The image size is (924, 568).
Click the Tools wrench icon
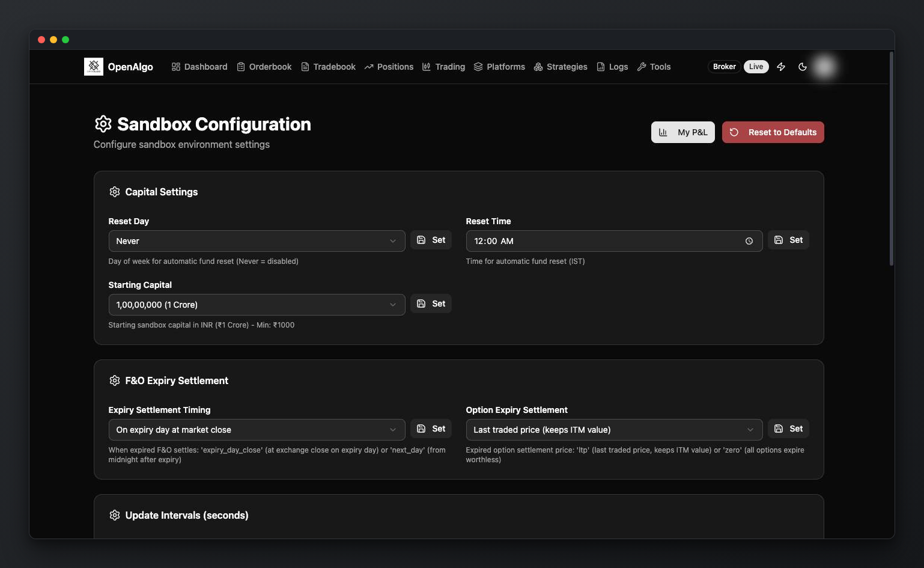point(642,67)
